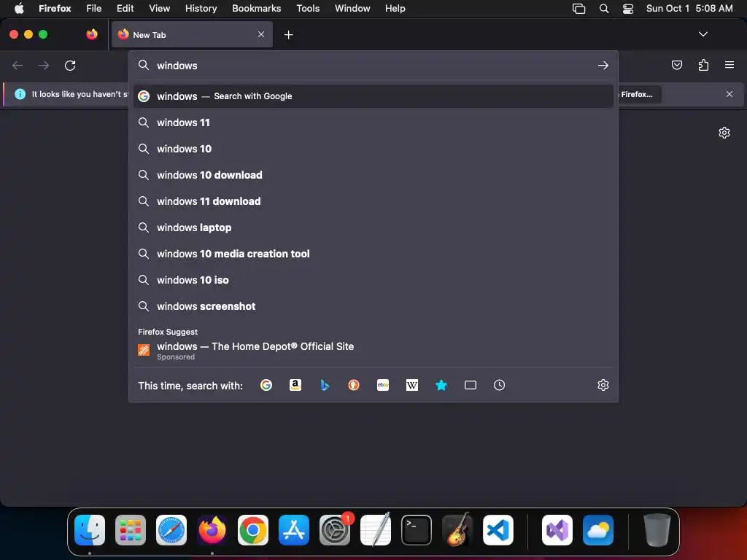This screenshot has width=747, height=560.
Task: Launch Visual Studio Code from the Dock
Action: click(x=498, y=529)
